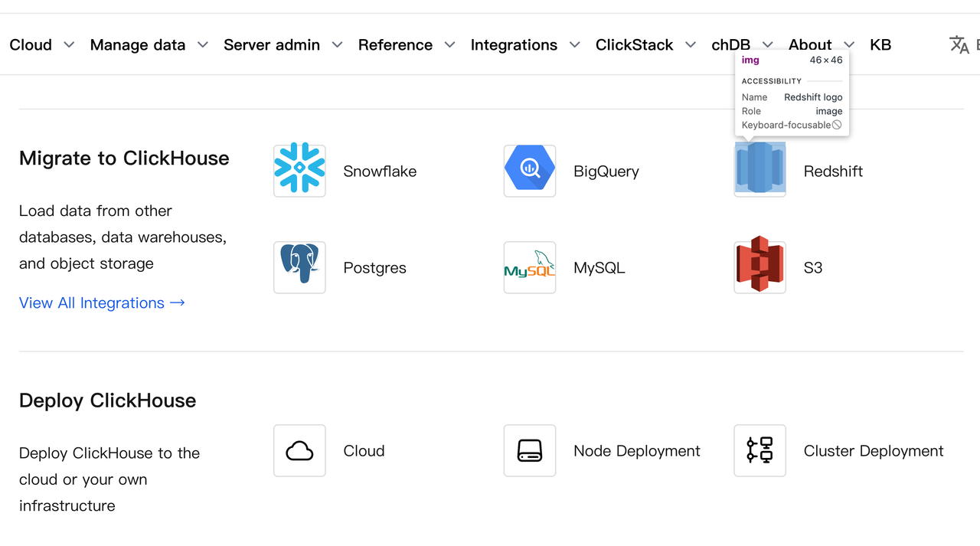The height and width of the screenshot is (546, 980).
Task: Click the Redshift logo icon
Action: pyautogui.click(x=759, y=168)
